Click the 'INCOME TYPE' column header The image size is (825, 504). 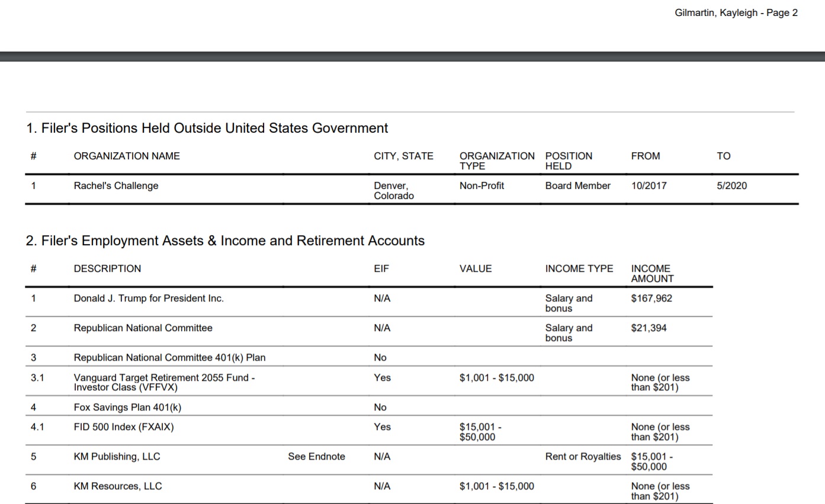click(x=579, y=269)
